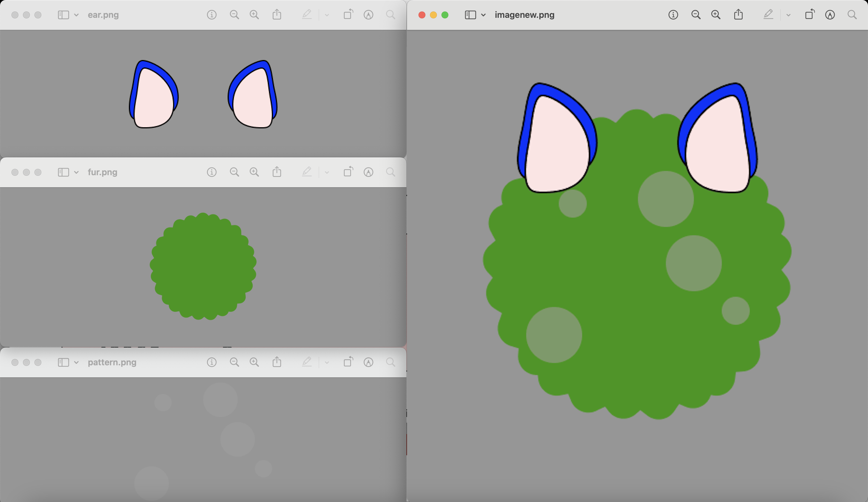Viewport: 868px width, 502px height.
Task: Zoom out in the pattern.png window
Action: click(234, 362)
